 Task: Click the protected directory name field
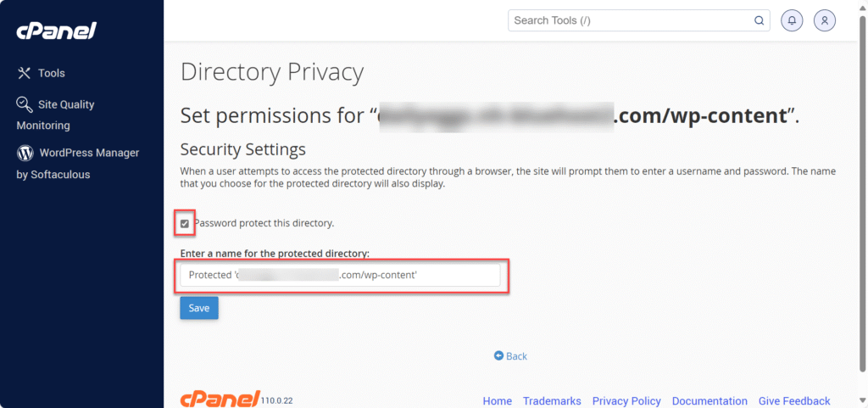pyautogui.click(x=339, y=276)
